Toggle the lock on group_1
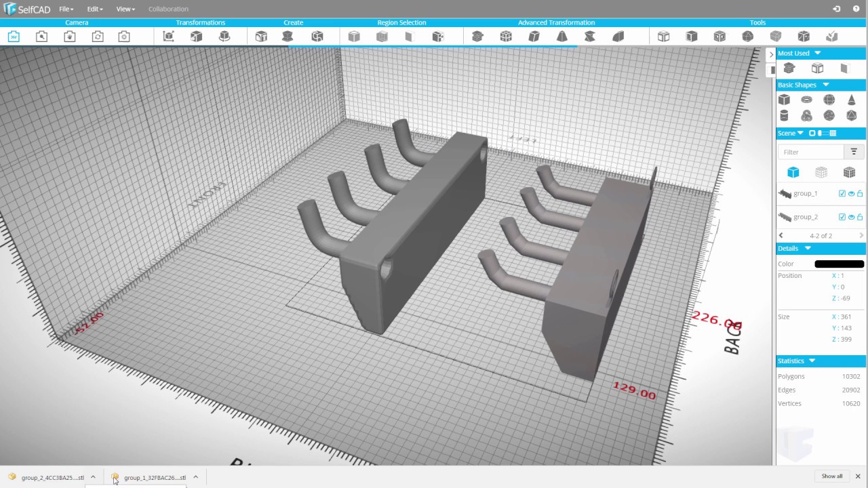 (x=860, y=194)
